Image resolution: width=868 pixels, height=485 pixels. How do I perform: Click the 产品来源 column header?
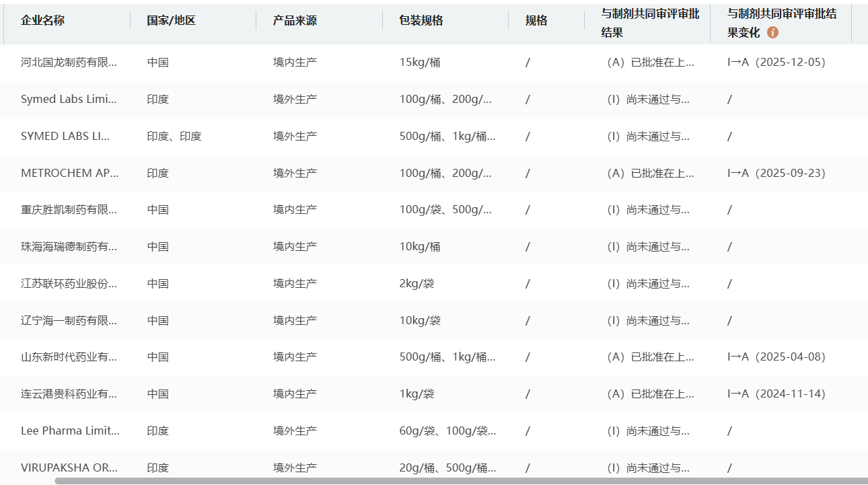tap(295, 20)
